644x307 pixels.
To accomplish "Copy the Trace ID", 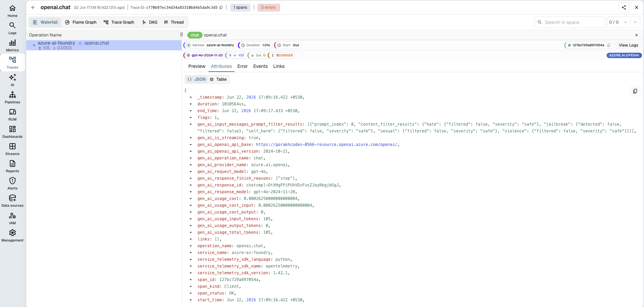I will point(221,7).
